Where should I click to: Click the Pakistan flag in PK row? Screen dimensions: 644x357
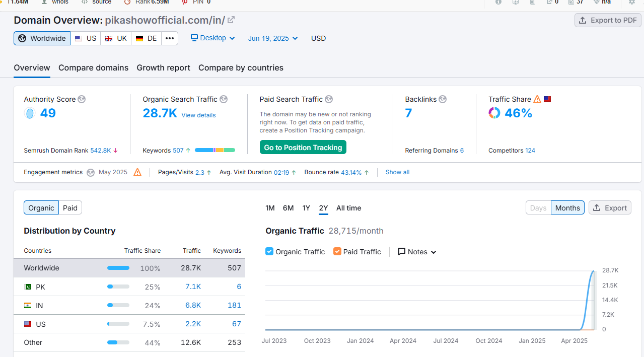click(28, 287)
